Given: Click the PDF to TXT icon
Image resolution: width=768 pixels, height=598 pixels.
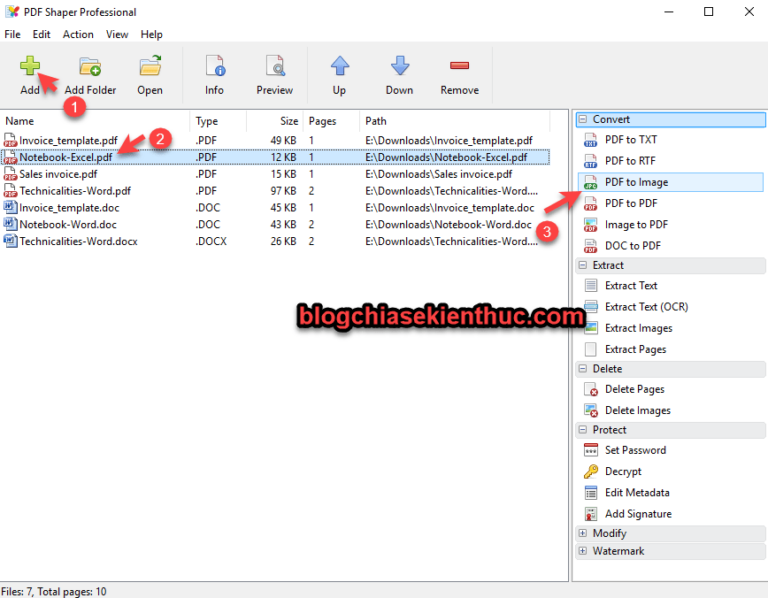Looking at the screenshot, I should pyautogui.click(x=591, y=140).
